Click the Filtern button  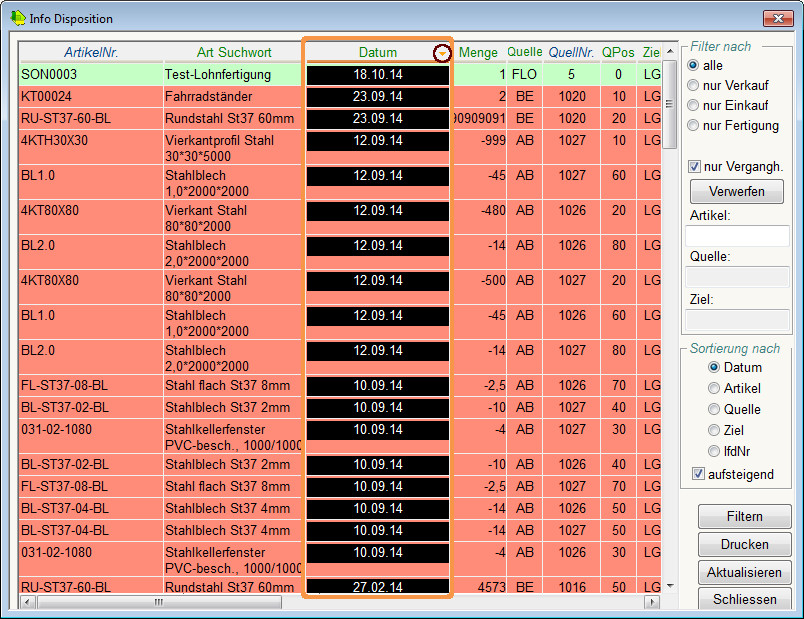(744, 517)
